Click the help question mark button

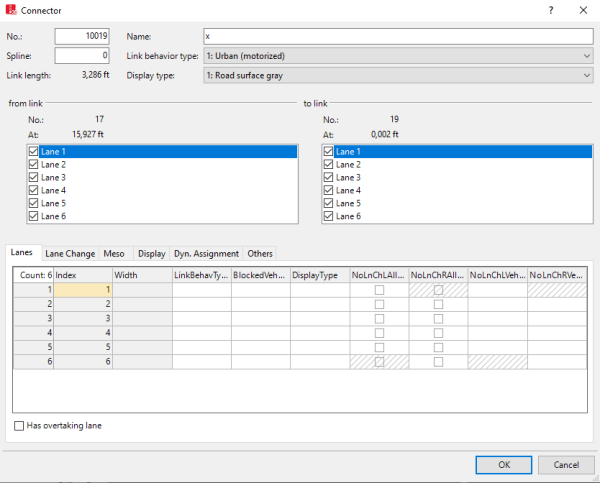pos(550,10)
